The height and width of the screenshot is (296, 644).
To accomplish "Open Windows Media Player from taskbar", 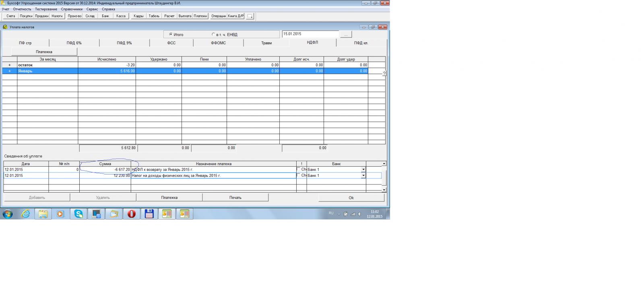I will tap(60, 214).
